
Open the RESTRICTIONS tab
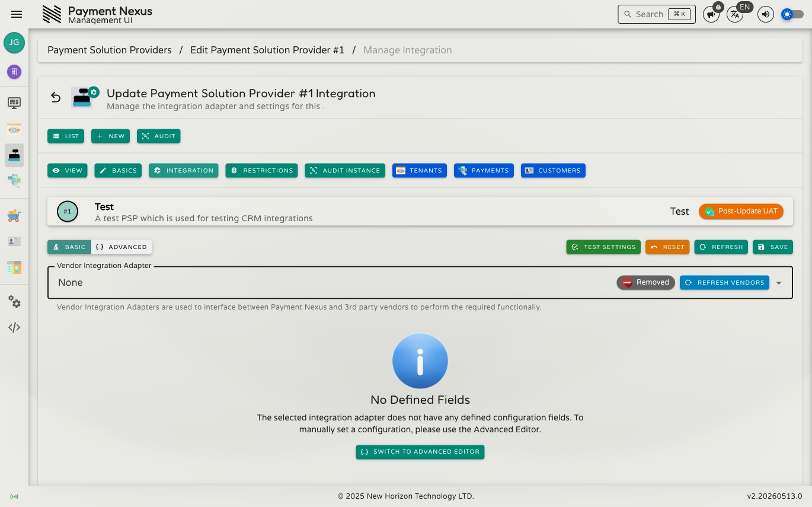[x=261, y=171]
